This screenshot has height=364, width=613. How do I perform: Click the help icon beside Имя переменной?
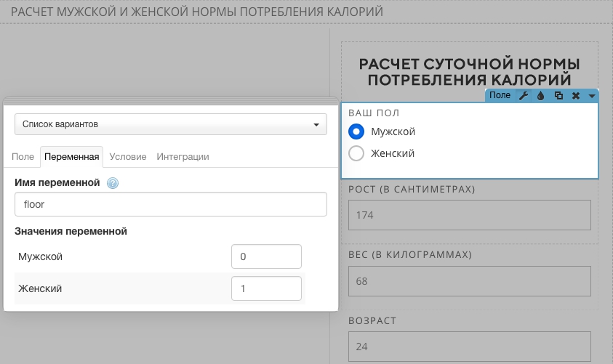pyautogui.click(x=113, y=183)
